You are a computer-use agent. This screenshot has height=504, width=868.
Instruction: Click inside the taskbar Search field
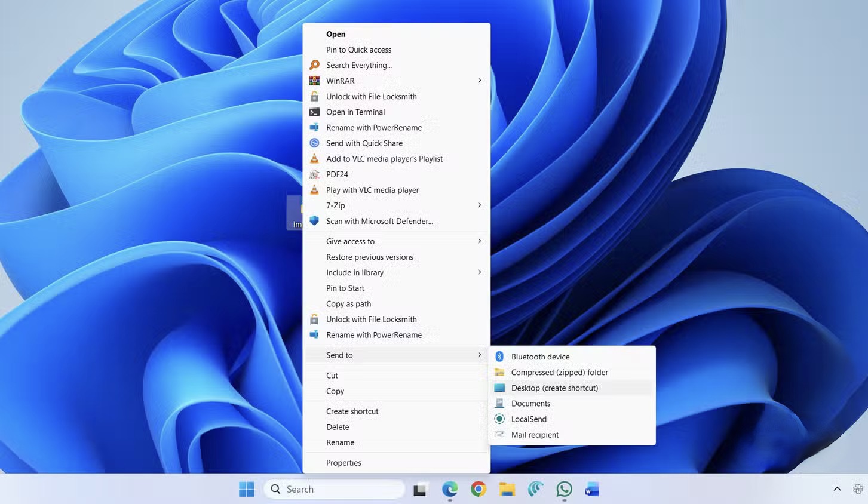[x=335, y=488]
